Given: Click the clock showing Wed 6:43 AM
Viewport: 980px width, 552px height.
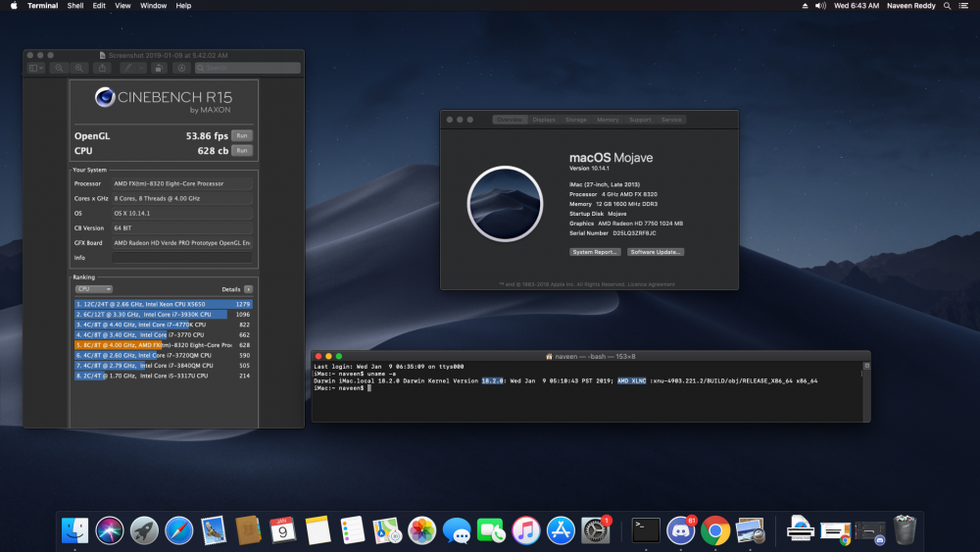Looking at the screenshot, I should [857, 6].
